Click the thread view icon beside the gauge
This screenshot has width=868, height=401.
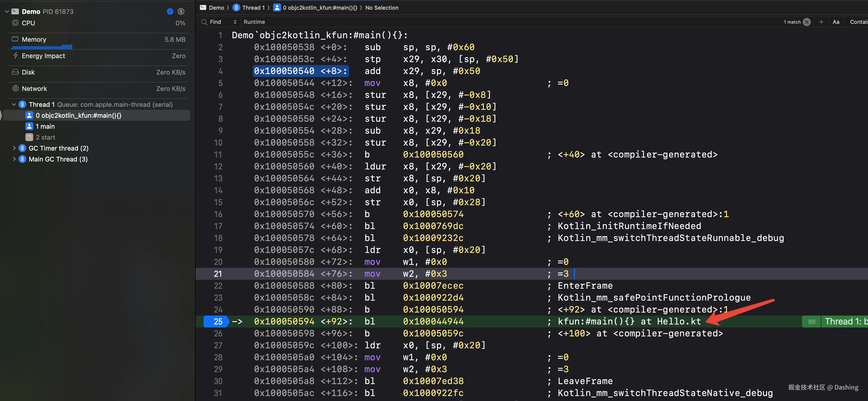pos(181,11)
